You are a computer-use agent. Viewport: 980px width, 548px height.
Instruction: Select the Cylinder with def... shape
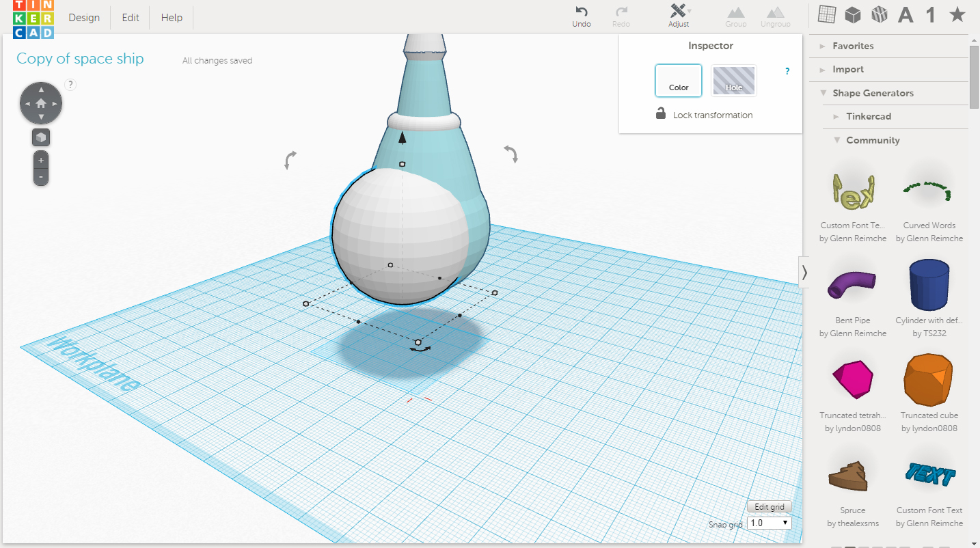click(929, 284)
